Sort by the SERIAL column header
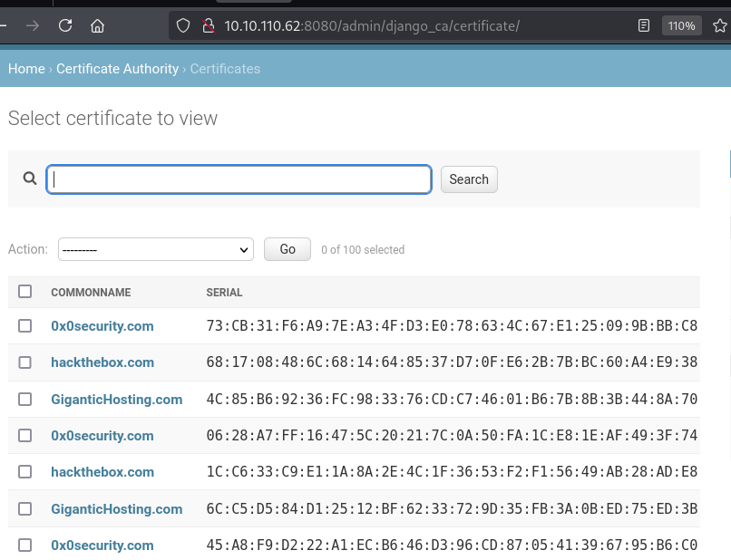Image resolution: width=731 pixels, height=560 pixels. coord(224,293)
